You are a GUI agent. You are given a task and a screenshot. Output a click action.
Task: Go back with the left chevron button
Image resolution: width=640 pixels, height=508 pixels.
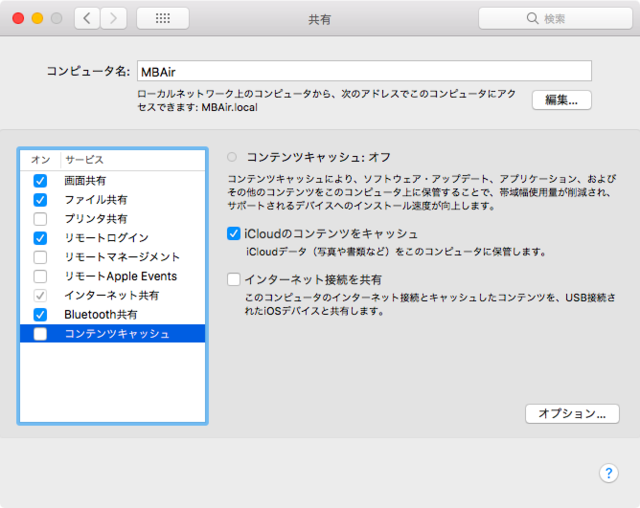click(87, 18)
